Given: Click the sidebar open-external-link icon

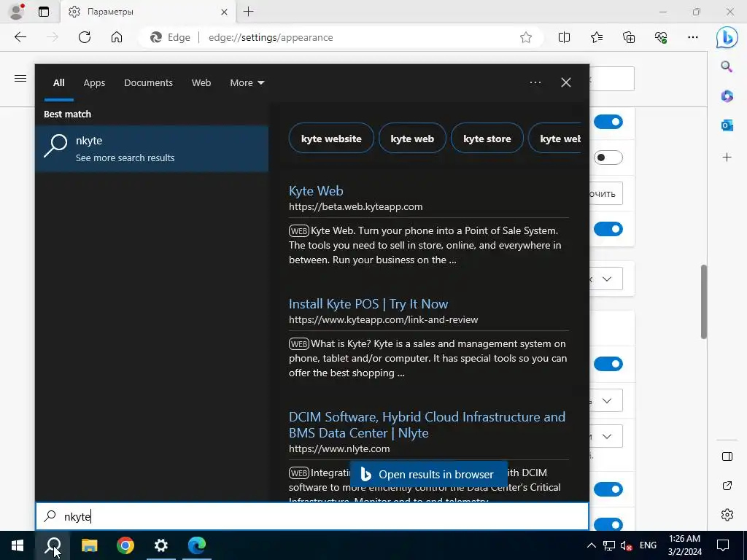Looking at the screenshot, I should [x=727, y=486].
